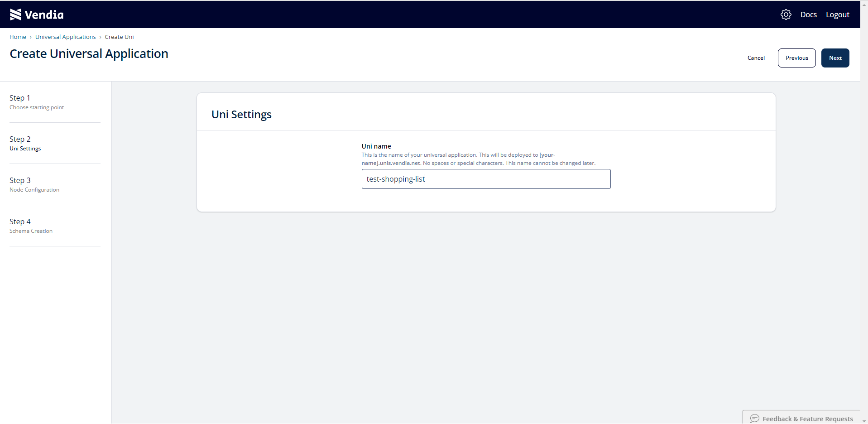Open settings via the gear icon

tap(786, 14)
